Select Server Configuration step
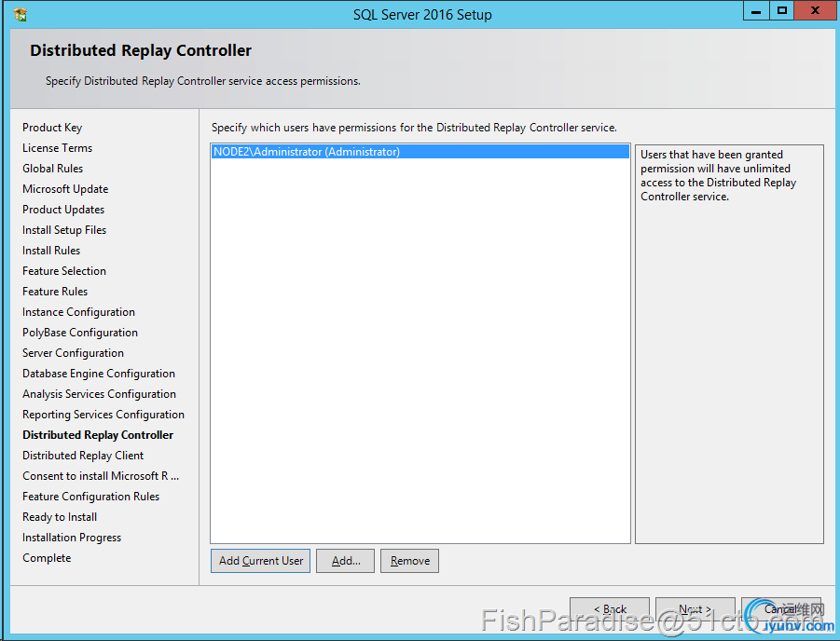 pos(73,353)
